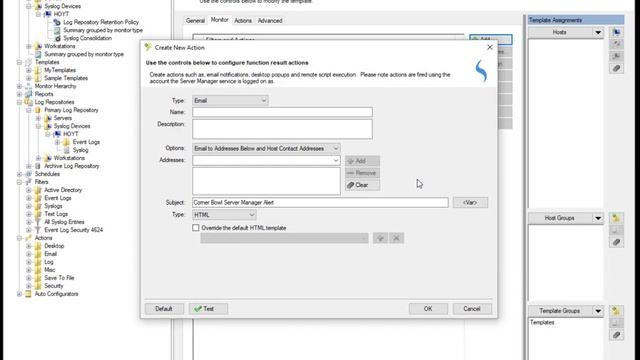
Task: Click the Hosts header button
Action: (x=560, y=32)
